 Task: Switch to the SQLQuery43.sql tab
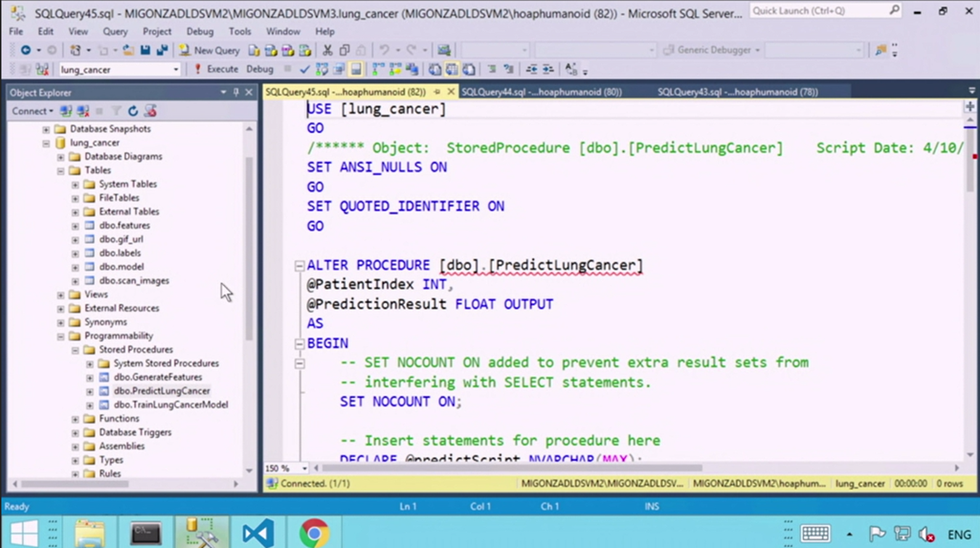(738, 92)
